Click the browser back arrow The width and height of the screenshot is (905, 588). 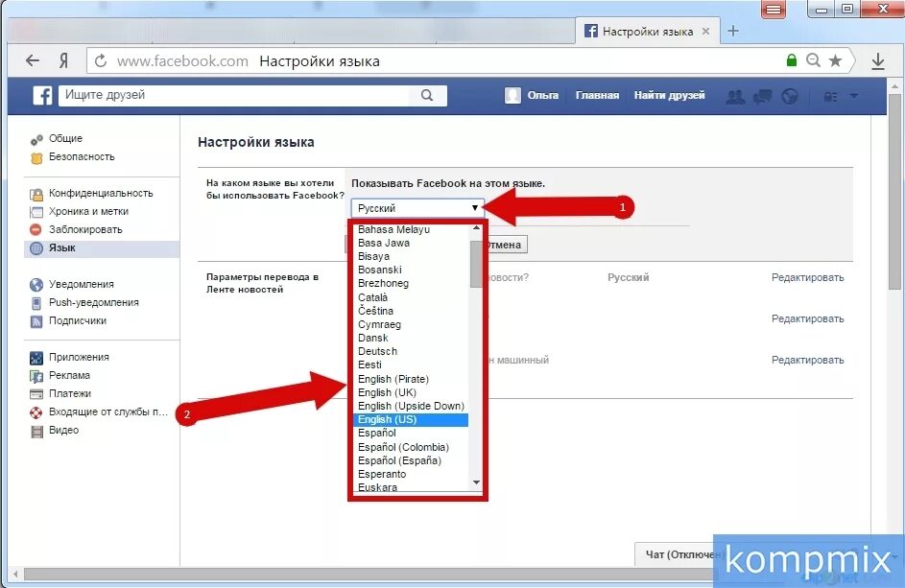33,60
